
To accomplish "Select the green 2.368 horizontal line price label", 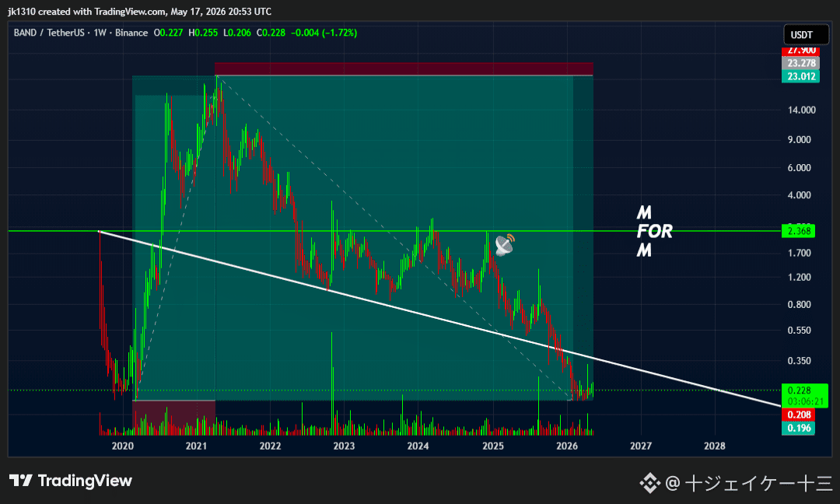I will coord(798,231).
